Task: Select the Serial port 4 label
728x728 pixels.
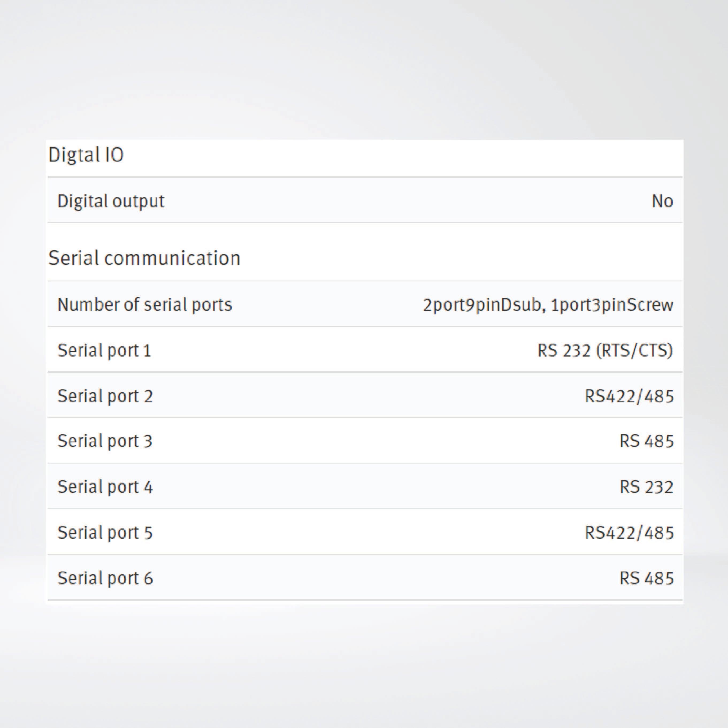Action: coord(105,487)
